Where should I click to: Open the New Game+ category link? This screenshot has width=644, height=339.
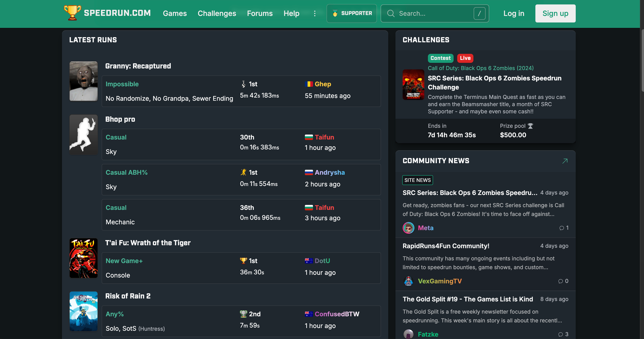click(124, 261)
